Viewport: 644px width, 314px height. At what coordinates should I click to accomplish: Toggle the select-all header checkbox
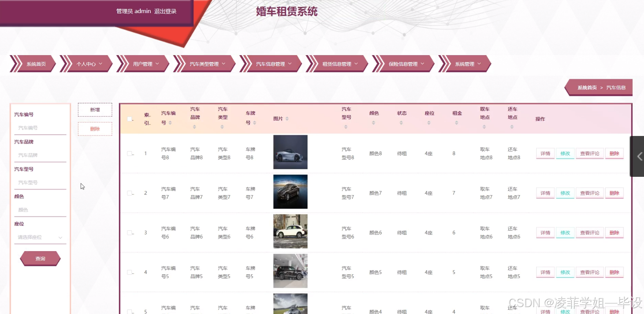[129, 119]
